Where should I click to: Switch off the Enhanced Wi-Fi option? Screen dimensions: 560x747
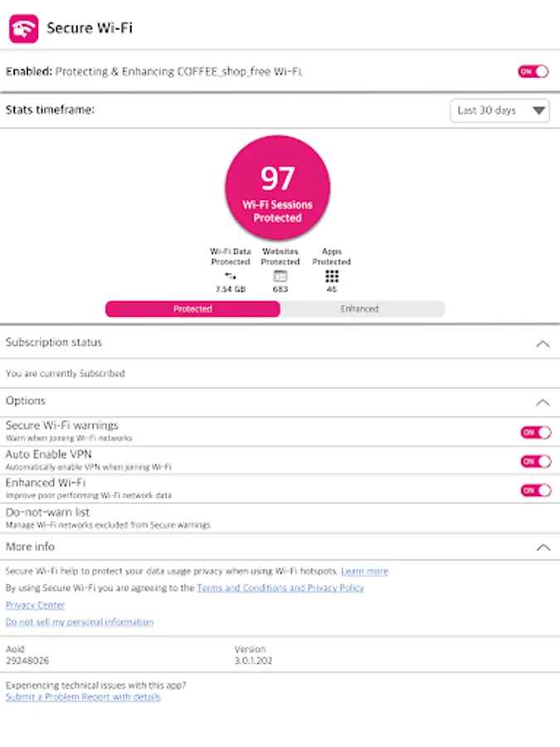[x=535, y=490]
